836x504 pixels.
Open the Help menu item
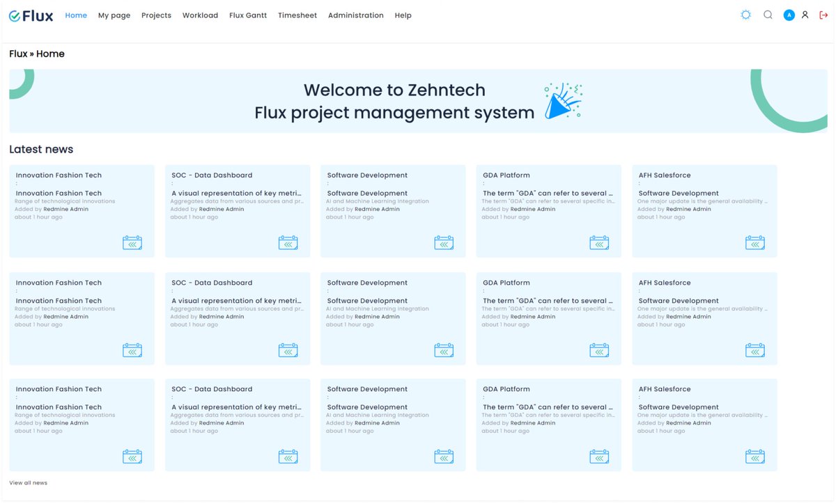click(403, 15)
